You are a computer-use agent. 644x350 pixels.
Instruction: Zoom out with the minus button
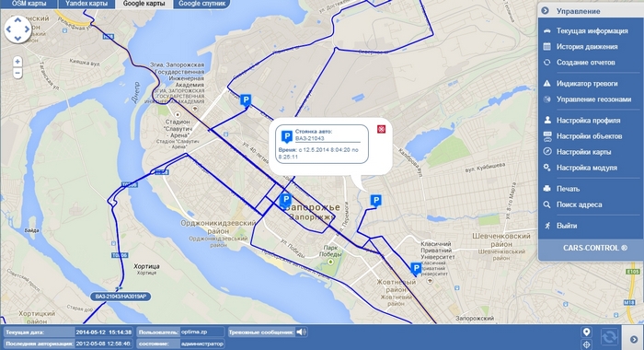17,73
